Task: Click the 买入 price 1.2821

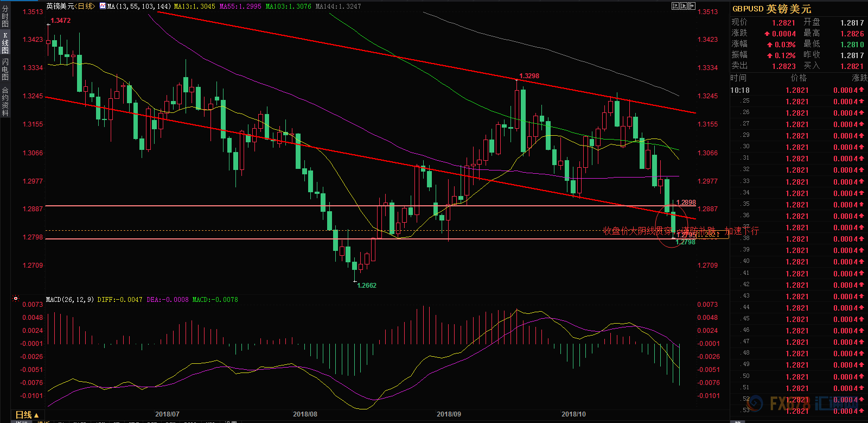Action: point(852,66)
